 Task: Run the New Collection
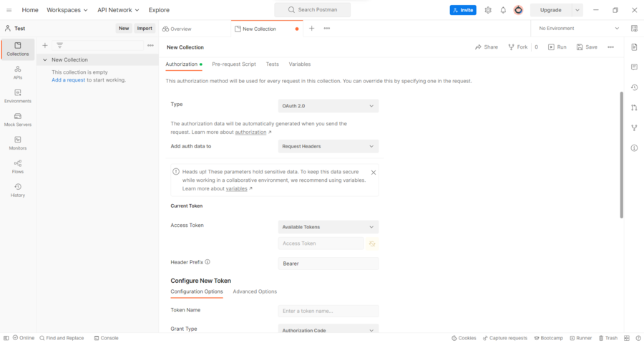coord(557,47)
